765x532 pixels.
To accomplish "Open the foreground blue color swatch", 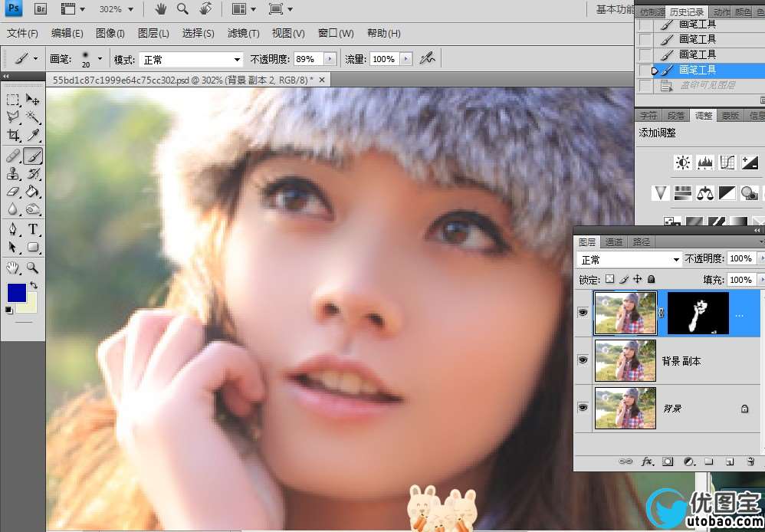I will (x=16, y=293).
